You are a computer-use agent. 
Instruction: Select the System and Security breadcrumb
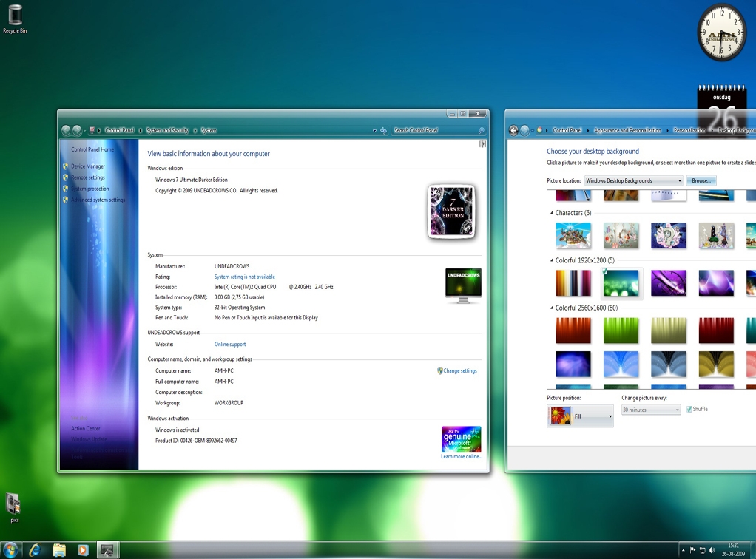pyautogui.click(x=167, y=130)
